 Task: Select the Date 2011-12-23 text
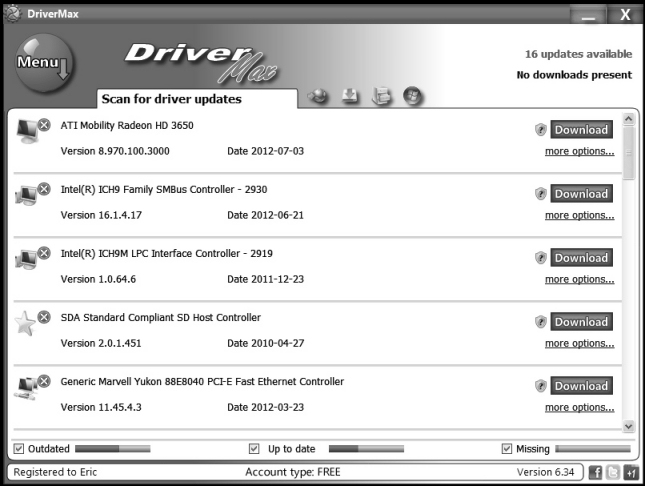(x=265, y=279)
